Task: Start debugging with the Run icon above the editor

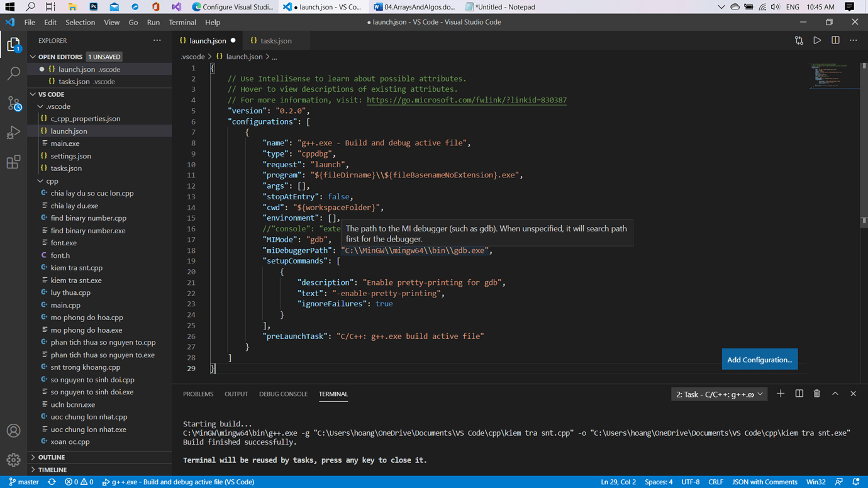Action: click(818, 40)
